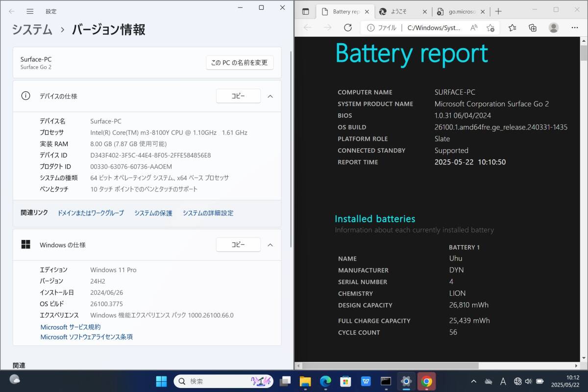588x392 pixels.
Task: Switch to the ようこそ tab
Action: pyautogui.click(x=403, y=11)
